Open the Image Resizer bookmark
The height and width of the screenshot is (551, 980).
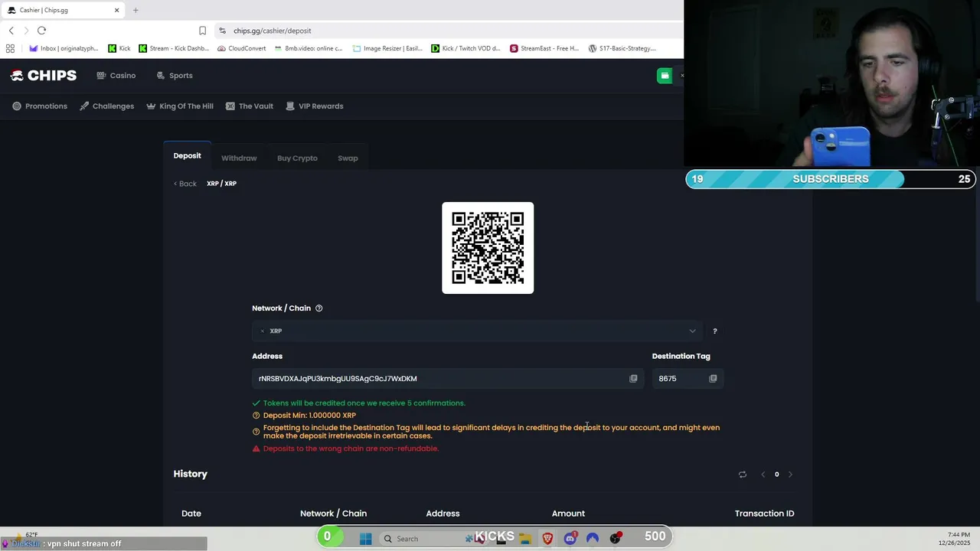[387, 48]
